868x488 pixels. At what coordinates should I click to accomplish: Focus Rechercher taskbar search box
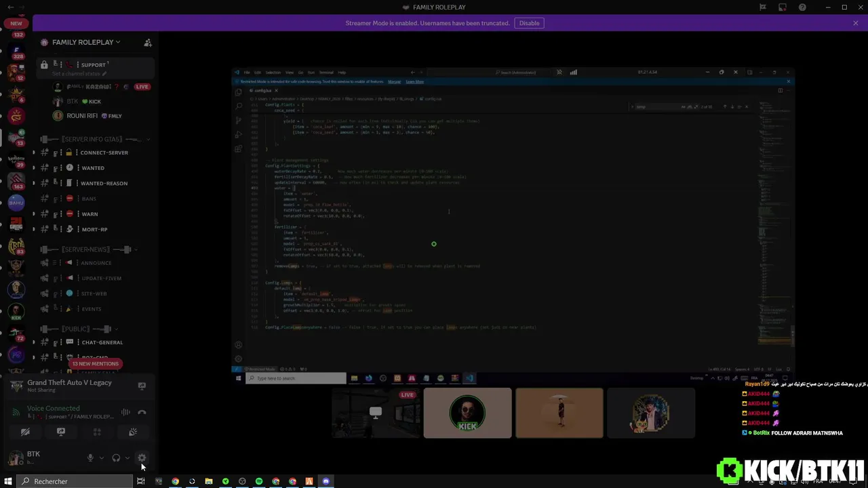(75, 481)
